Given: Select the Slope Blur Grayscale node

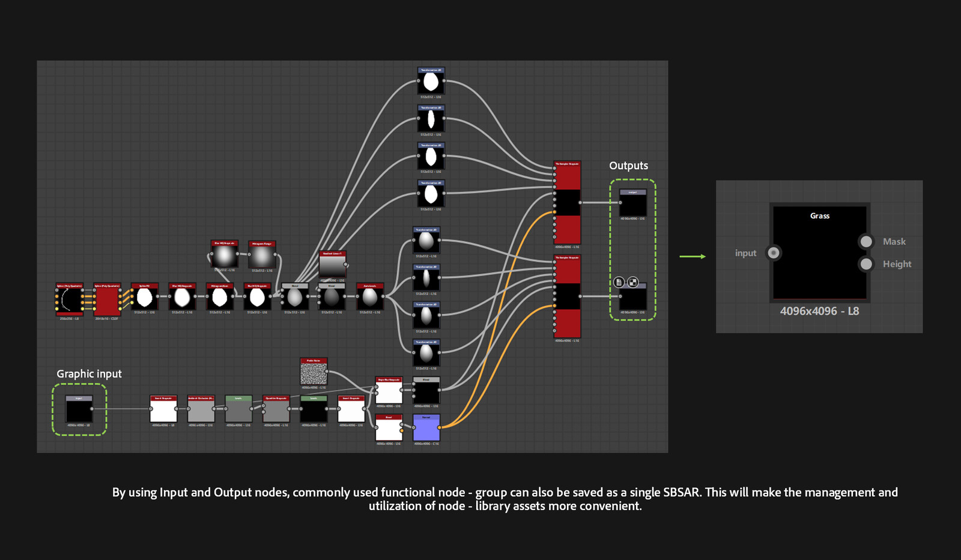Looking at the screenshot, I should pyautogui.click(x=389, y=390).
